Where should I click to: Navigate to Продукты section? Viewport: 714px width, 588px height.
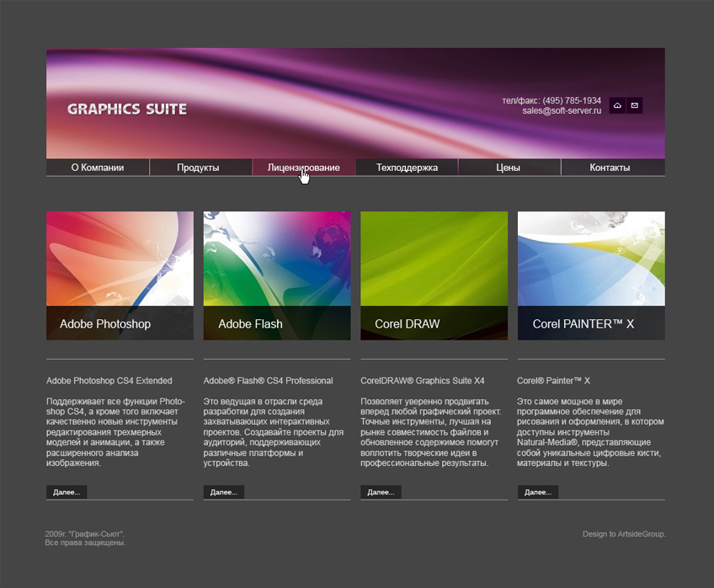(200, 167)
